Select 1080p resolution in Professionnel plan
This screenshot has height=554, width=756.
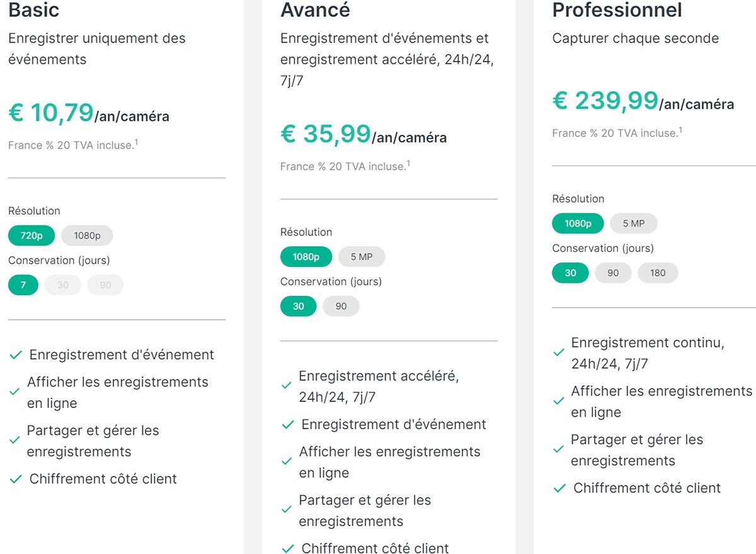point(578,223)
